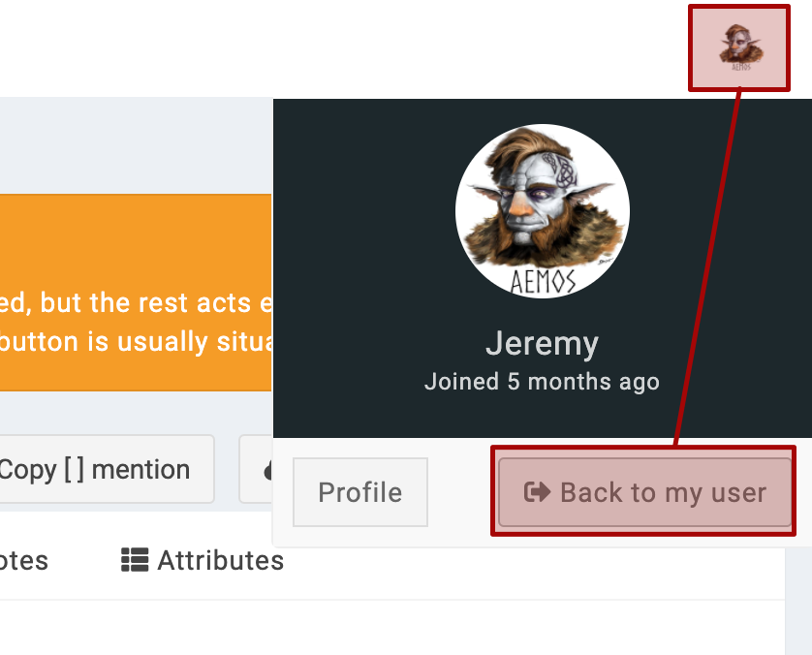The height and width of the screenshot is (655, 812).
Task: Click the AEMOS caption on the large avatar
Action: click(543, 283)
